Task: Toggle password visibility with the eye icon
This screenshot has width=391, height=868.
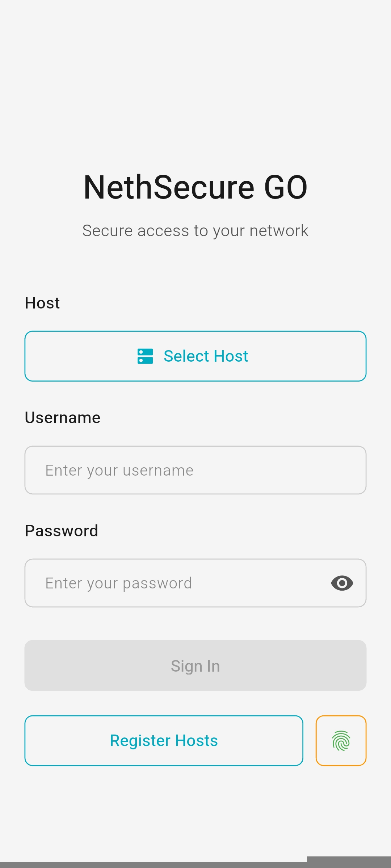Action: [x=342, y=583]
